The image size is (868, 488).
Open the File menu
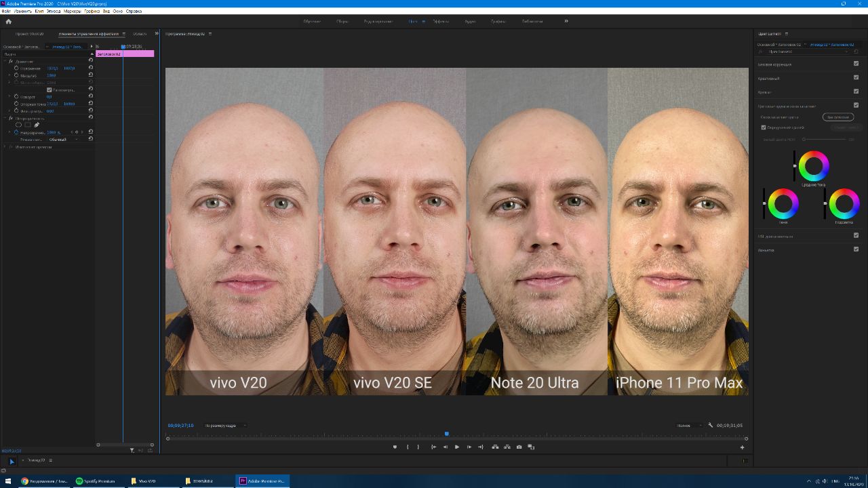[7, 12]
